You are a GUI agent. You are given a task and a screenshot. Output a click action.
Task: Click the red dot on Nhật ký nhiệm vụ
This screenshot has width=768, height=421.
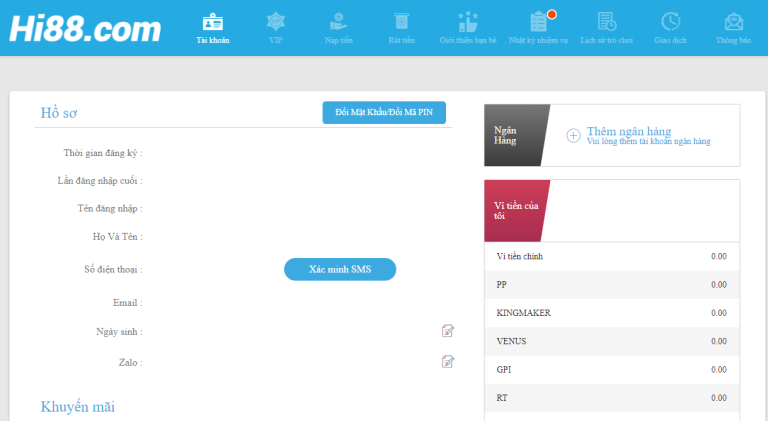552,14
